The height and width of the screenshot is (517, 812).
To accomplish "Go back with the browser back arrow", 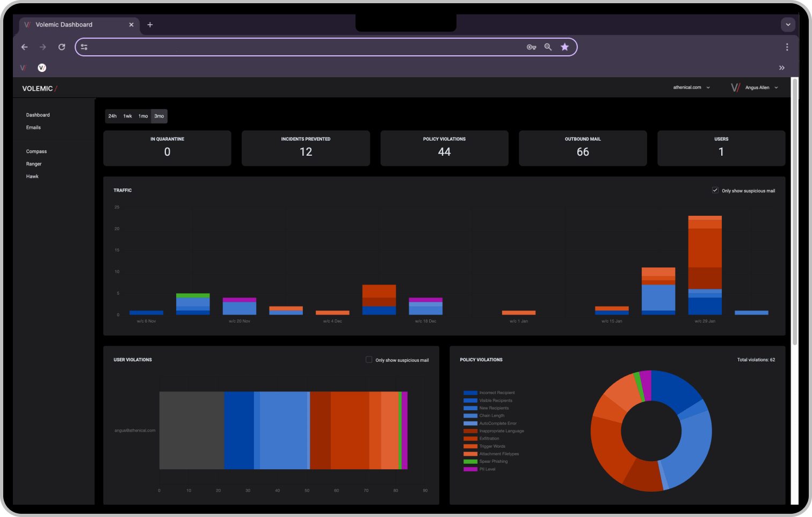I will [x=24, y=47].
